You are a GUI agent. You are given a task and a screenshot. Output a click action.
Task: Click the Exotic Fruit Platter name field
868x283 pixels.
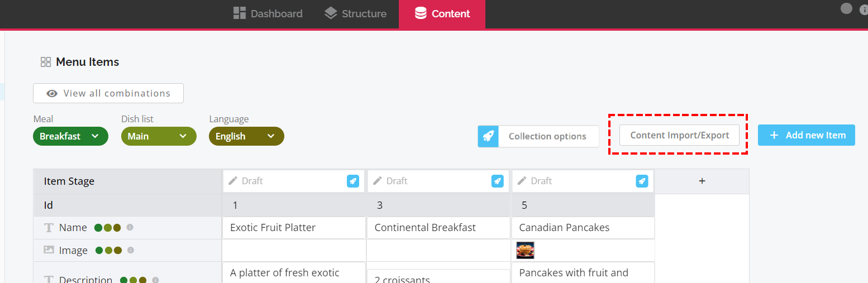(x=294, y=228)
